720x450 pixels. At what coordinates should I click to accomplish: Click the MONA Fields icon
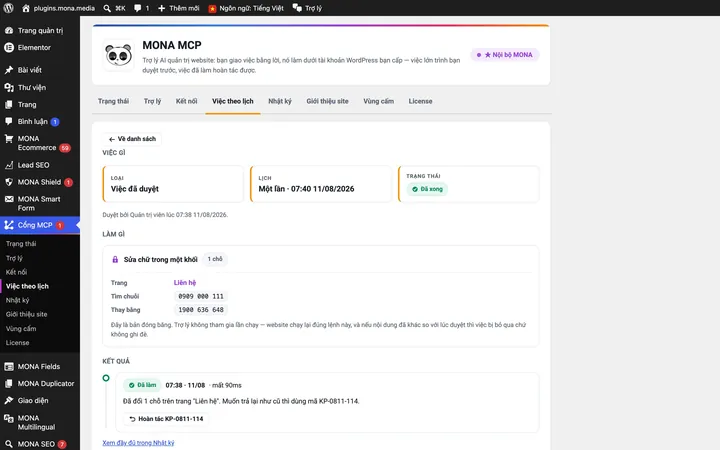pos(9,366)
